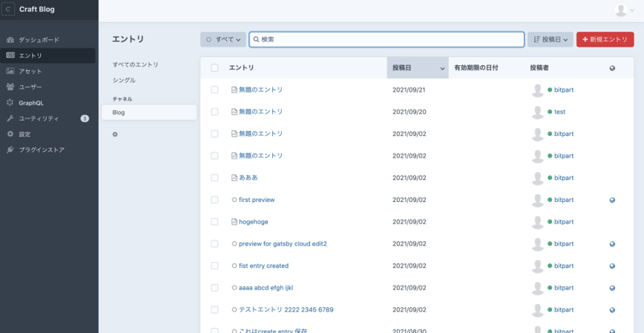Click the globe icon in the first preview row

coord(613,199)
